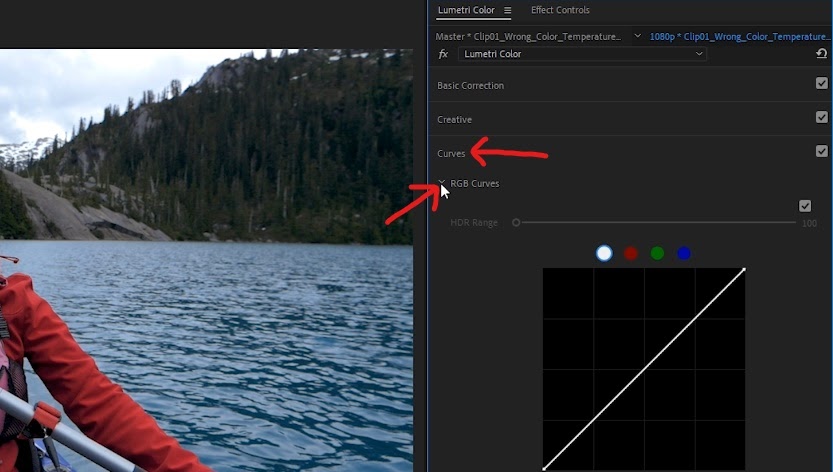Click the Curves section heading
This screenshot has height=472, width=833.
coord(451,154)
